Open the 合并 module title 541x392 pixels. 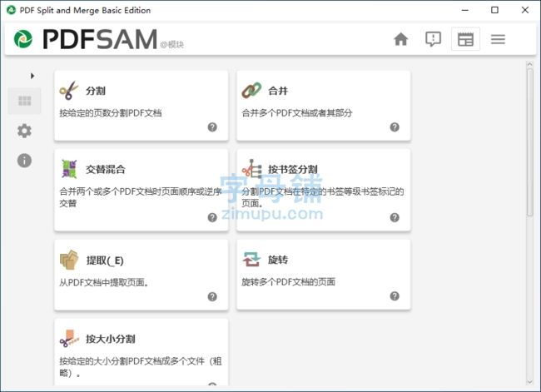point(278,91)
